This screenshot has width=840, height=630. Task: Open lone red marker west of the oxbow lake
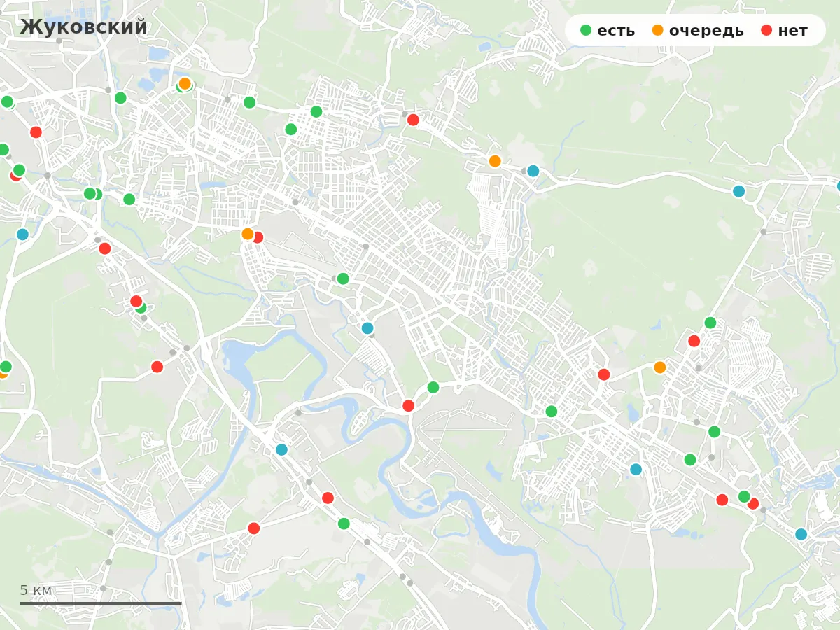pyautogui.click(x=157, y=367)
